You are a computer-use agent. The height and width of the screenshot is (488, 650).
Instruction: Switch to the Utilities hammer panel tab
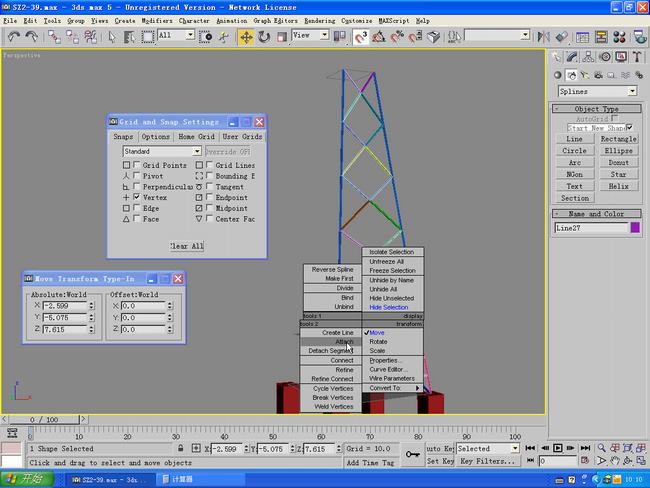tap(637, 57)
